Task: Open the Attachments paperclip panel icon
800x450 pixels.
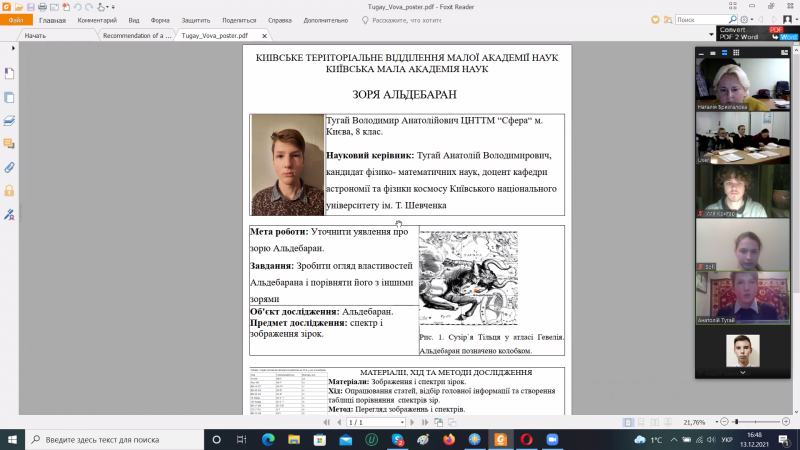Action: (x=9, y=167)
